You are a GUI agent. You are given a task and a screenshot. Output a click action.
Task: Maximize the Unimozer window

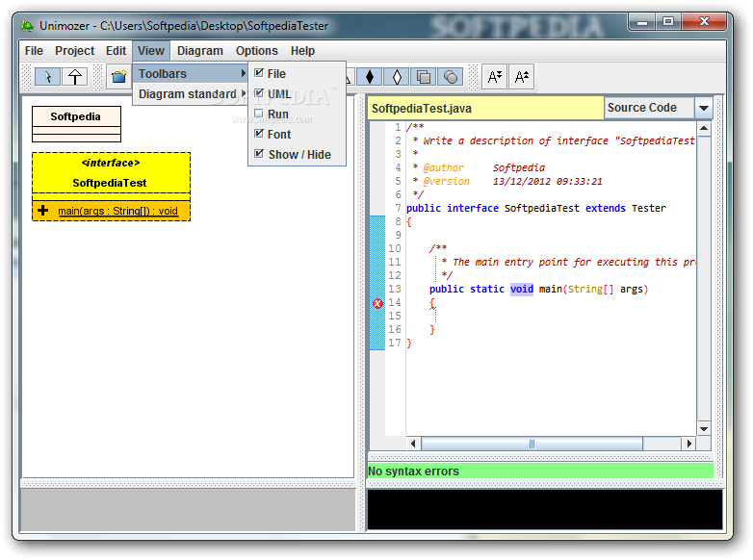tap(668, 22)
